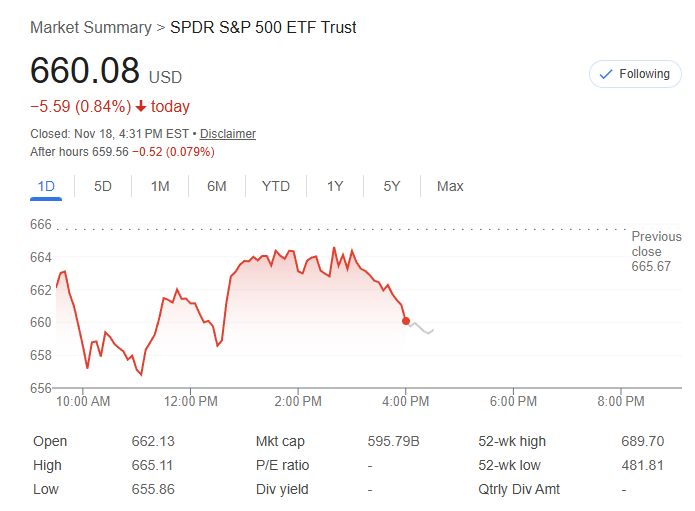Select the 5Y tab
Screen dimensions: 695x511
(392, 186)
